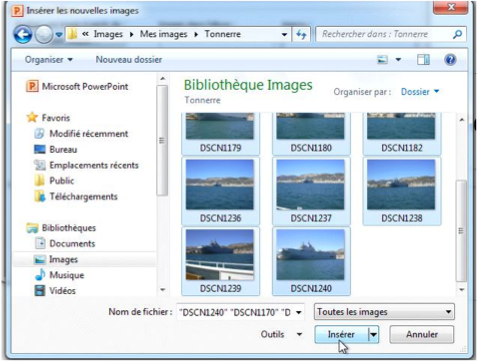The width and height of the screenshot is (477, 361).
Task: Click the file list vertical scrollbar
Action: 462,204
